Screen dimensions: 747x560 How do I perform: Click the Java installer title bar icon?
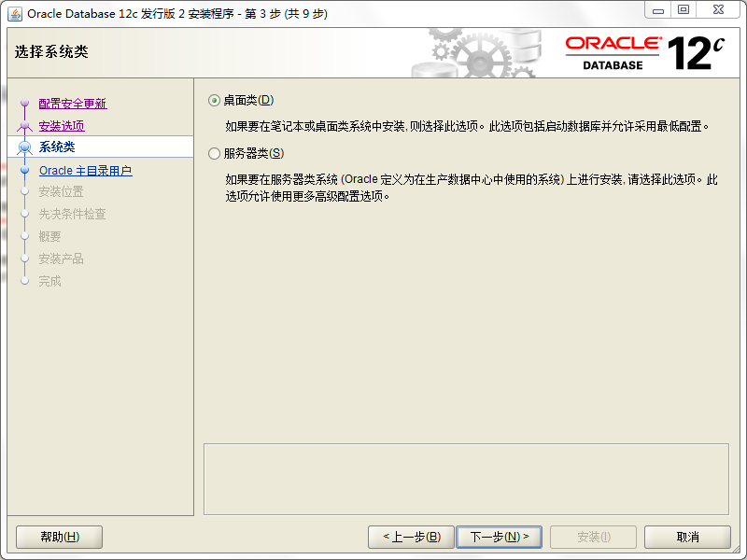[15, 14]
